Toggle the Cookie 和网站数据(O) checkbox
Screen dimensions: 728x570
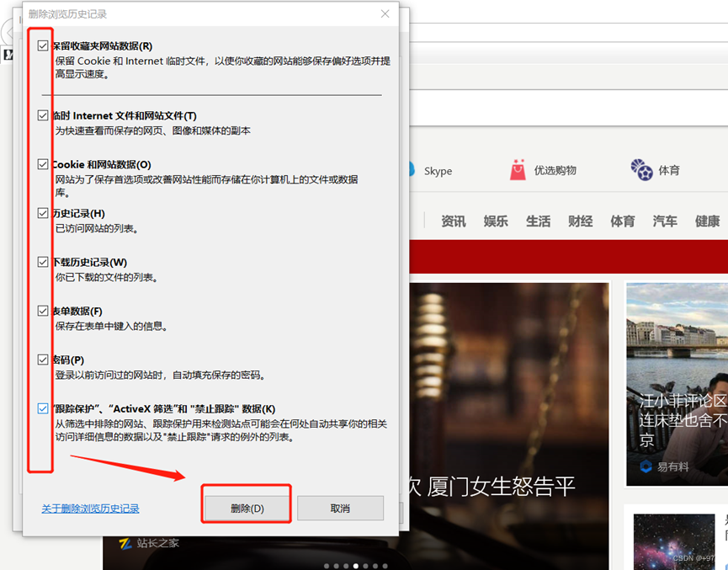click(x=43, y=164)
